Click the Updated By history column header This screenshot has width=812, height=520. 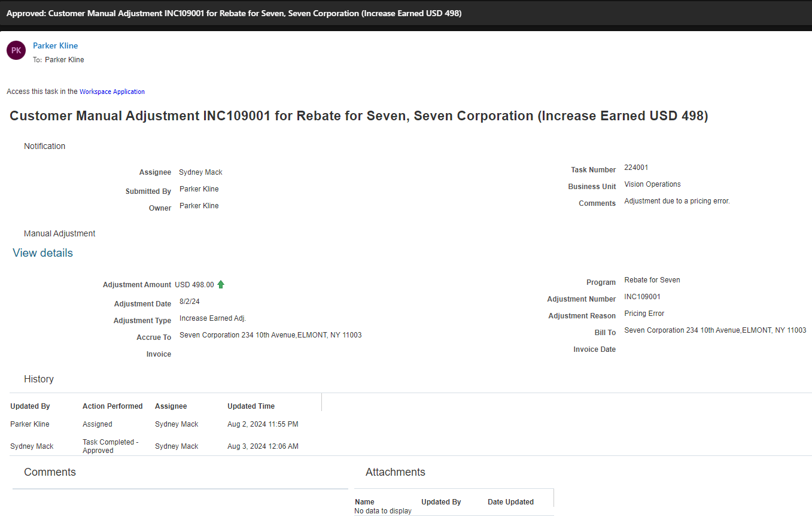pos(30,406)
